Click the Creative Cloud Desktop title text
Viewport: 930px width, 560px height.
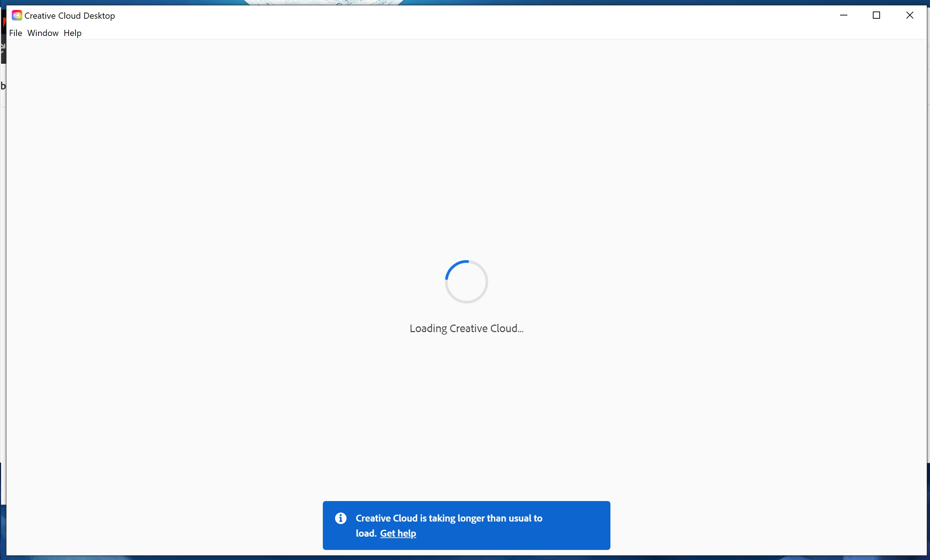(x=69, y=15)
